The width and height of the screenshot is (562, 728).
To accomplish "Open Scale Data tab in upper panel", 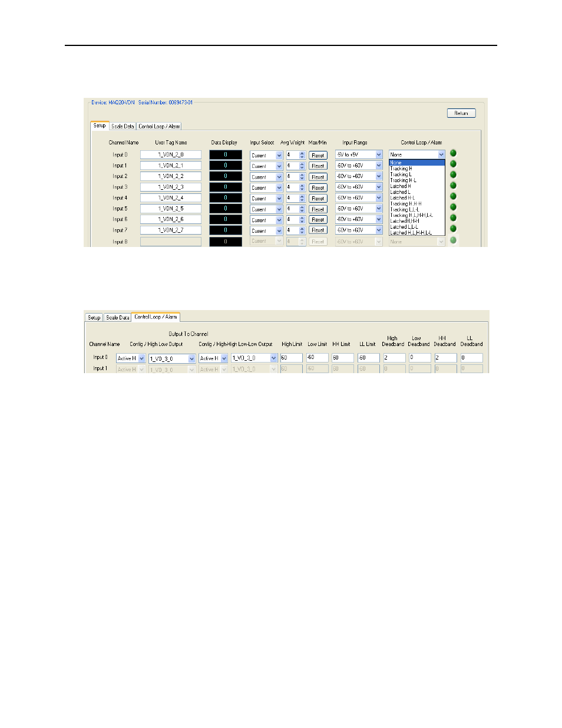I will (x=123, y=126).
